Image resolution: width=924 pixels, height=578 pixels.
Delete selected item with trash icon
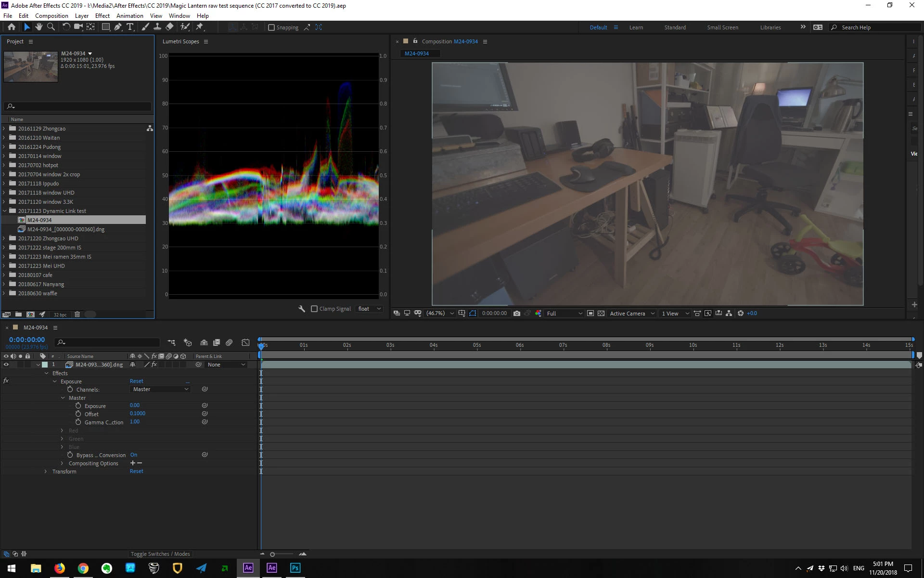click(77, 314)
